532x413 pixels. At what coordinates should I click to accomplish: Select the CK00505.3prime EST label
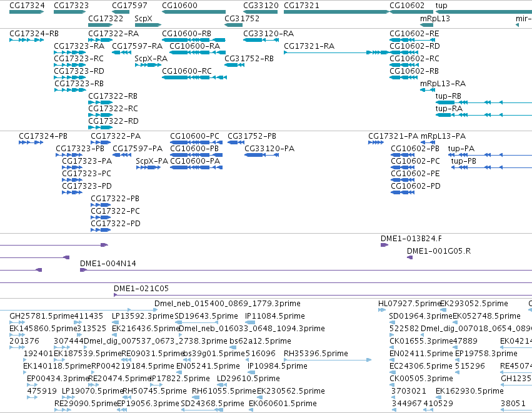[421, 379]
